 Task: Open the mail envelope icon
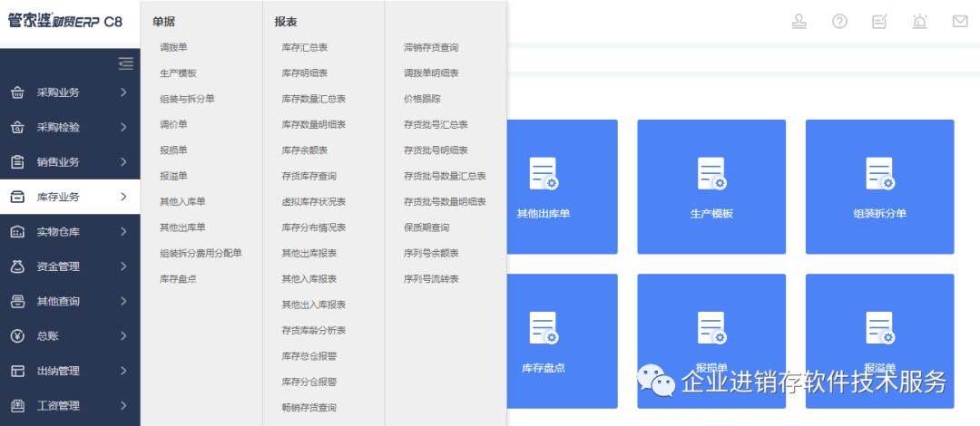tap(960, 22)
